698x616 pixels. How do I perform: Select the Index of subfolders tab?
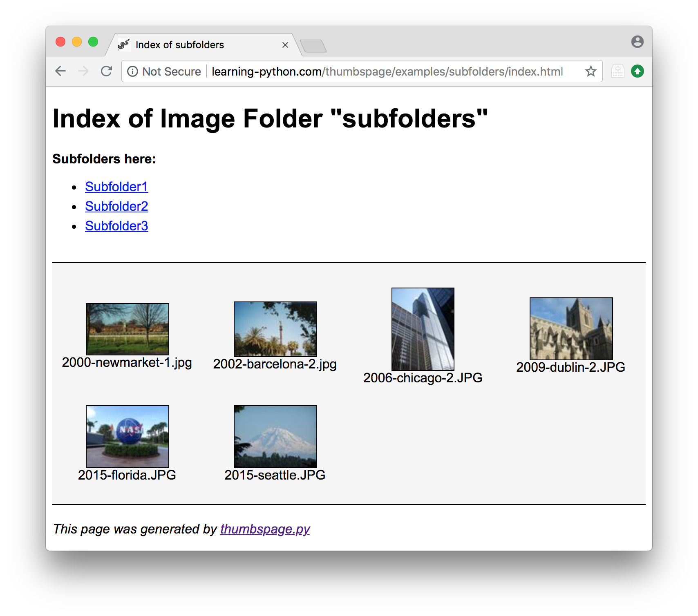180,45
